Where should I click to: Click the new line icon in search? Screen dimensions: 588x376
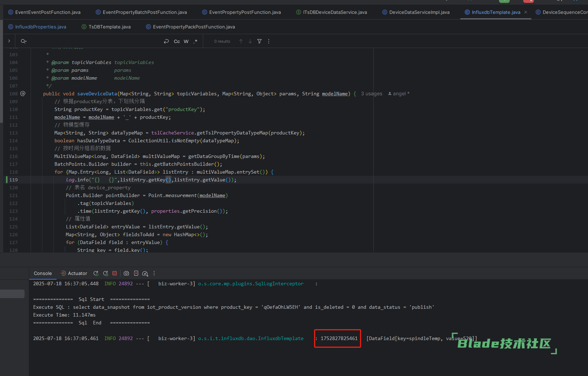[x=166, y=41]
